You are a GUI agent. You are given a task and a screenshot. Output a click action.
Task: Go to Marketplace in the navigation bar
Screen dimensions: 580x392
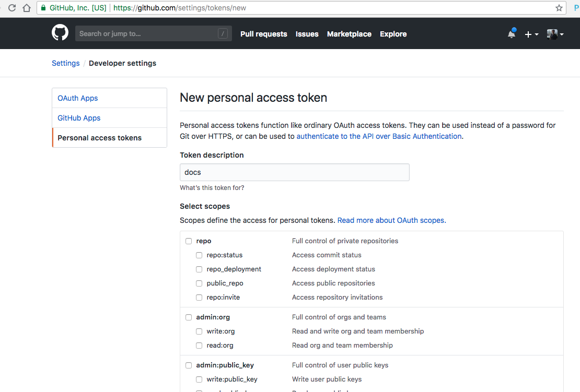(x=349, y=34)
